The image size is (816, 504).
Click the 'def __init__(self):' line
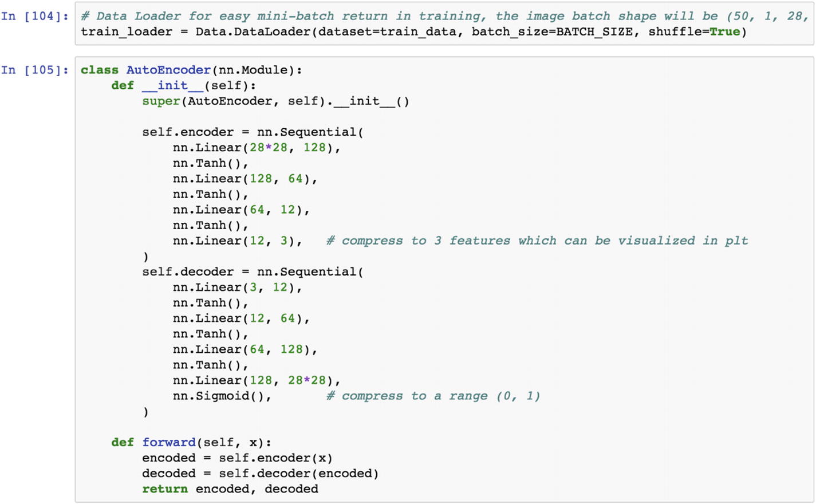[184, 85]
